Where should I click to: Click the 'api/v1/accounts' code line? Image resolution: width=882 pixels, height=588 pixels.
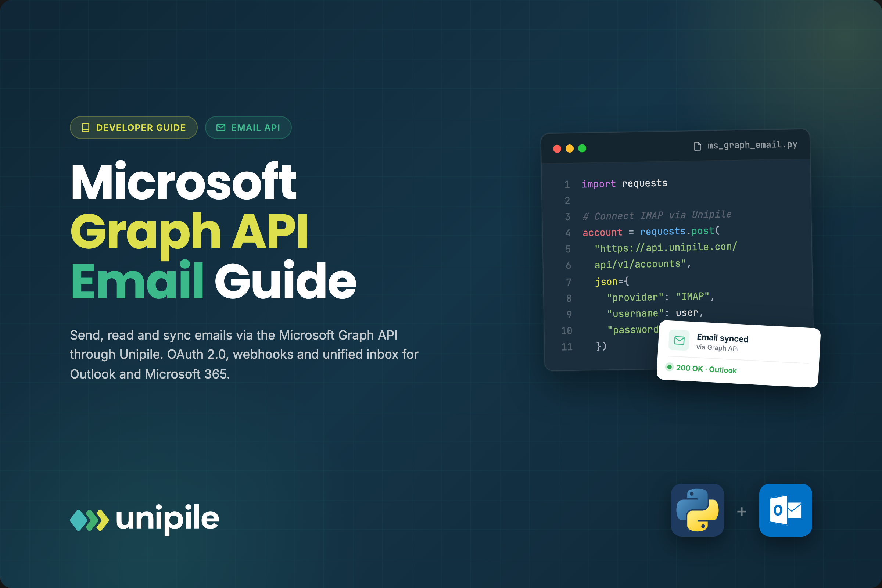point(643,264)
